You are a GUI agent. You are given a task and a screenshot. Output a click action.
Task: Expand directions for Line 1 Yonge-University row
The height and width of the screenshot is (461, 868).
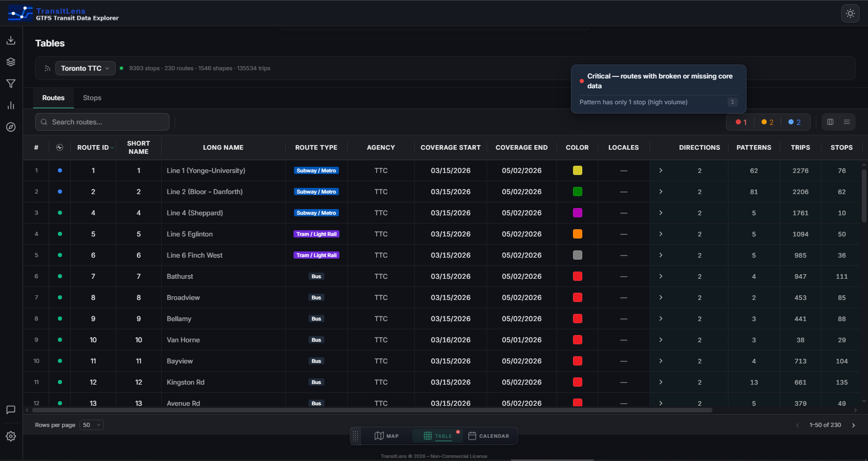click(x=661, y=170)
